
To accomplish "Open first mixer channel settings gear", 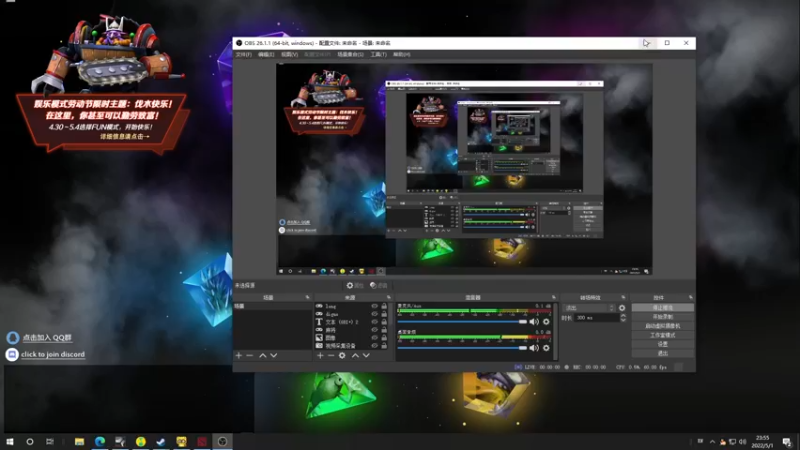I will click(546, 322).
